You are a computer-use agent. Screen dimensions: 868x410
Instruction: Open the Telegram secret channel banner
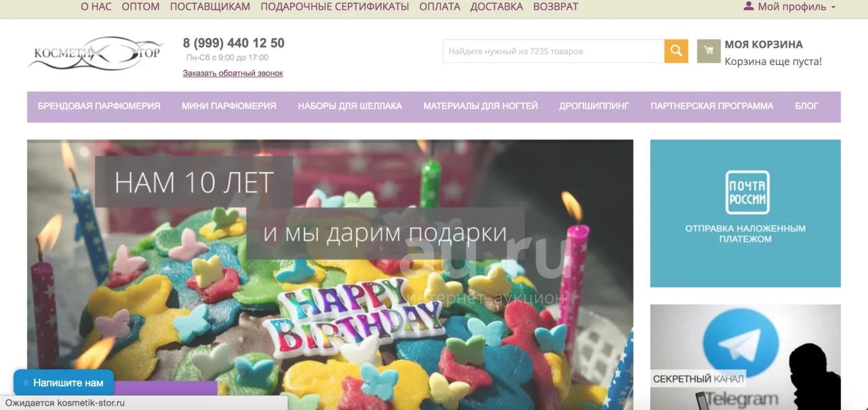pyautogui.click(x=745, y=357)
